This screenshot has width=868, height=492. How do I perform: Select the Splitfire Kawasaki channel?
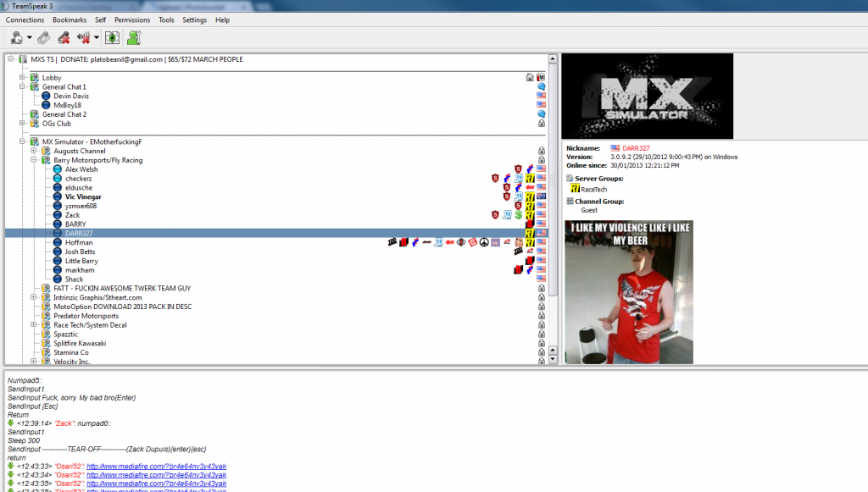pos(80,343)
